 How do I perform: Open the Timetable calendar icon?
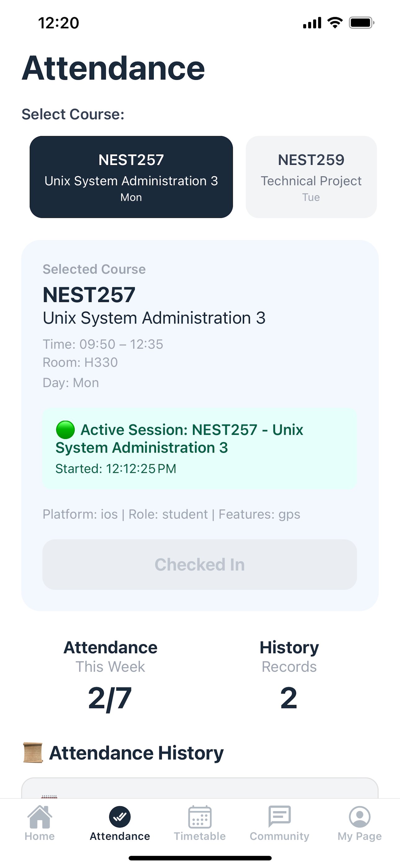click(200, 816)
